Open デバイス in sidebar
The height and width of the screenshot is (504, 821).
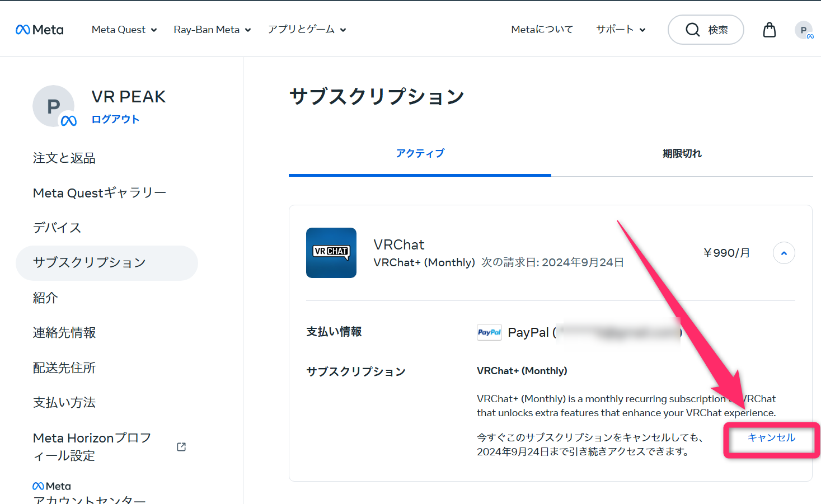[57, 228]
